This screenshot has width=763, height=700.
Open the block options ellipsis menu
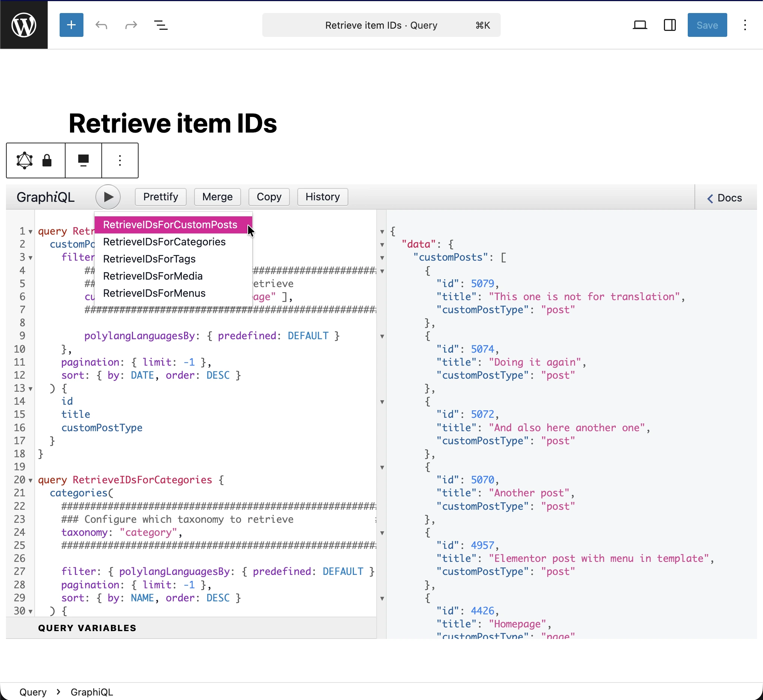tap(120, 160)
